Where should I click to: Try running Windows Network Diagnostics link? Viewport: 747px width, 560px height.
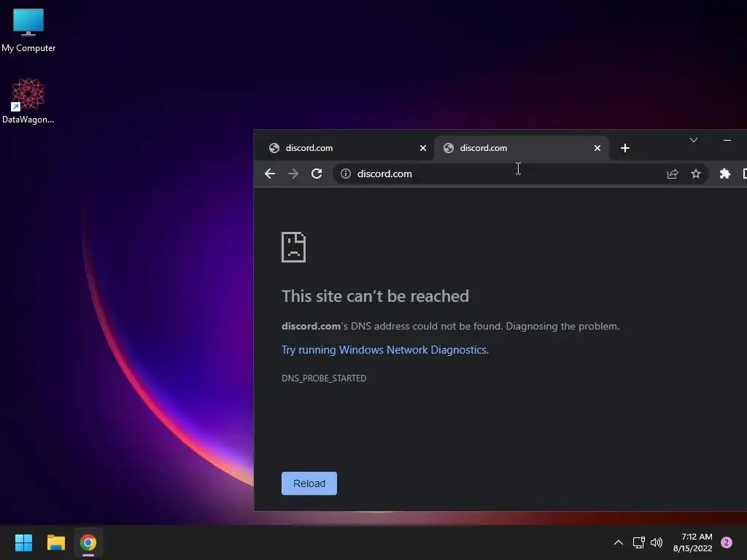click(x=385, y=350)
